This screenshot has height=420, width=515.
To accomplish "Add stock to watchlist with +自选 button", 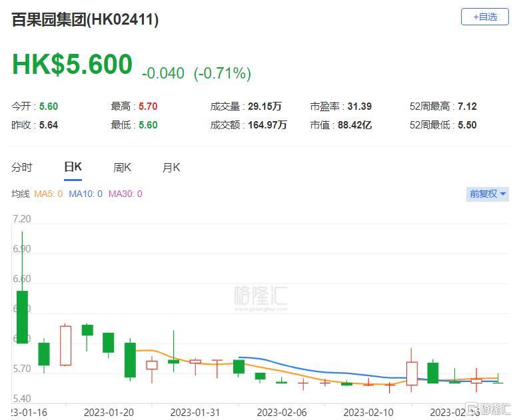I will coord(485,17).
